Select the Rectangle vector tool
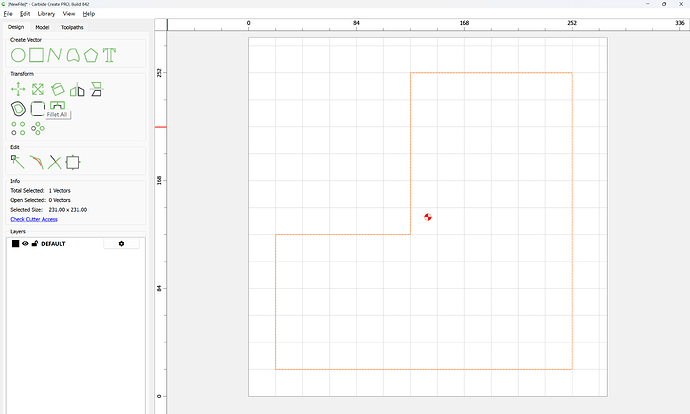Image resolution: width=690 pixels, height=414 pixels. [x=37, y=55]
